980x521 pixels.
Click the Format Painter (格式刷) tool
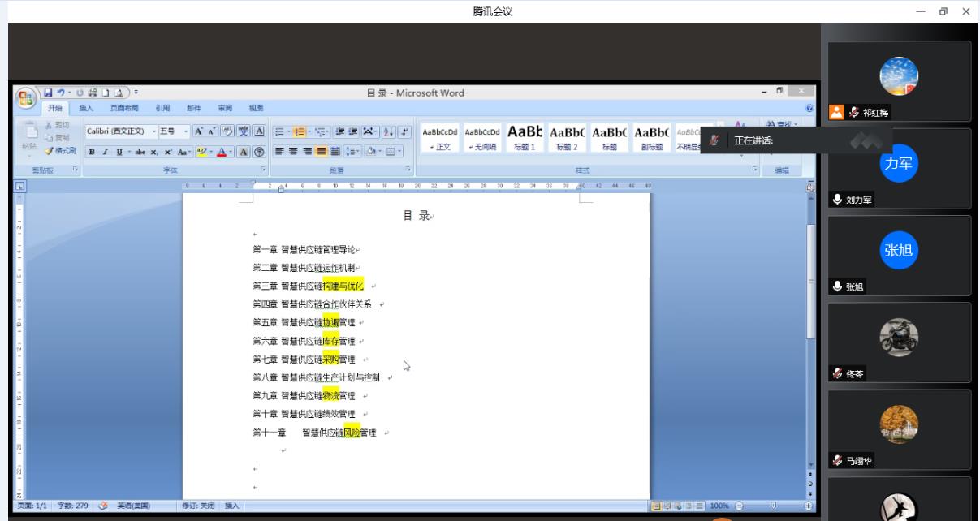[x=60, y=151]
